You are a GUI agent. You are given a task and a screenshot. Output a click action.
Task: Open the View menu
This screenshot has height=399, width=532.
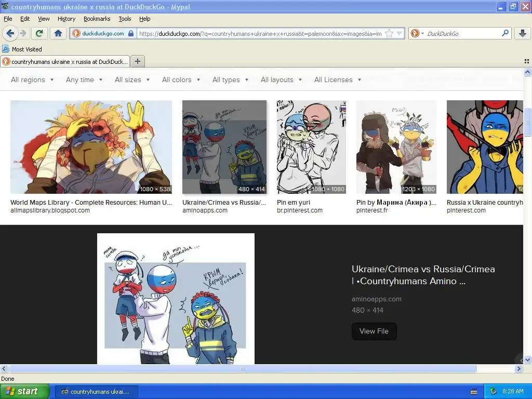point(44,19)
